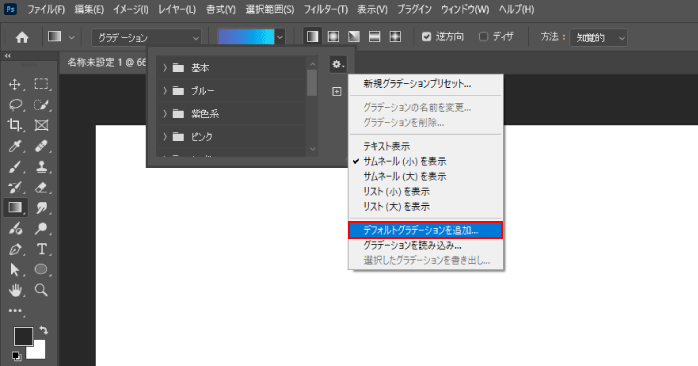Image resolution: width=698 pixels, height=366 pixels.
Task: Enable the ディザ checkbox
Action: point(483,37)
